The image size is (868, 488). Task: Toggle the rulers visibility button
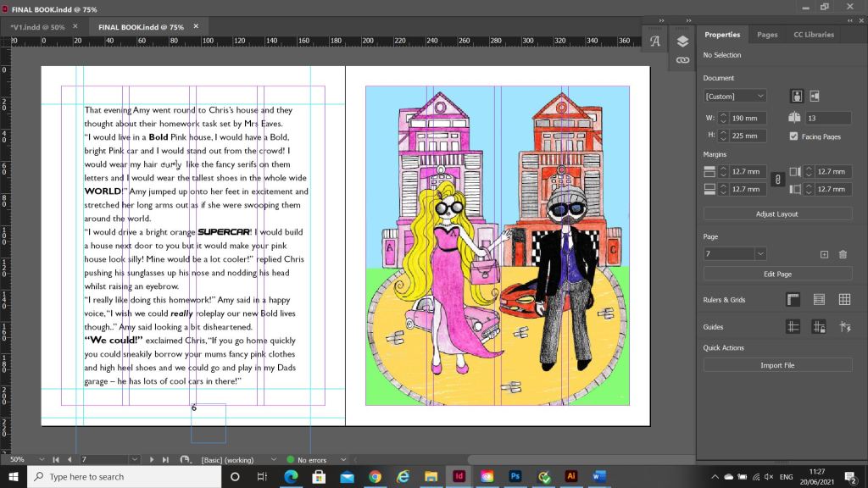click(x=793, y=300)
